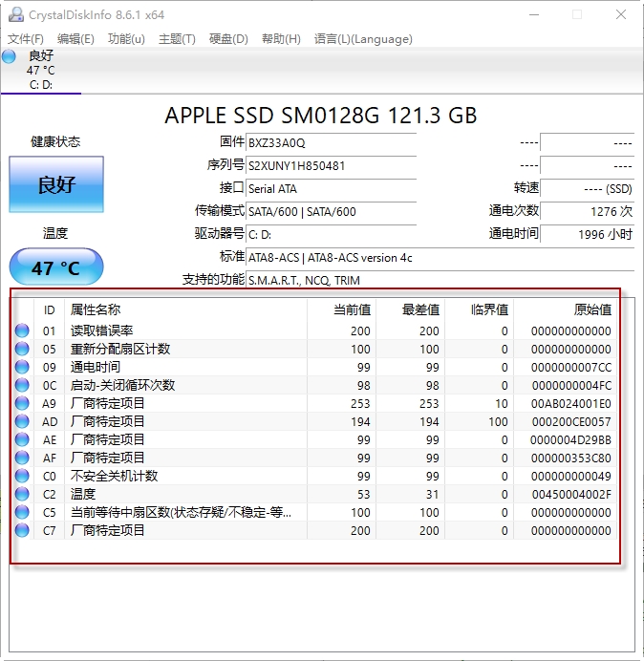Click status orb for 温度 attribute C2
Screen dimensions: 644x661
(x=22, y=495)
